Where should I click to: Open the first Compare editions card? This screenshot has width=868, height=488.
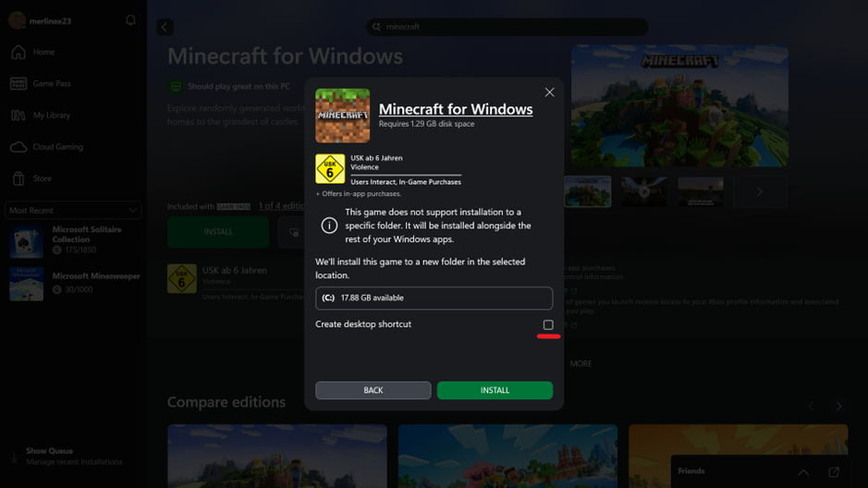point(277,456)
